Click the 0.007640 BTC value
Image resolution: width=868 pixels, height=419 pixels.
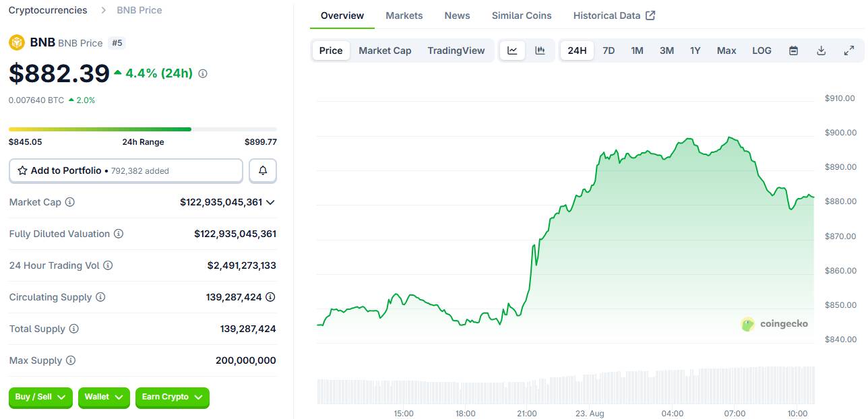[36, 100]
